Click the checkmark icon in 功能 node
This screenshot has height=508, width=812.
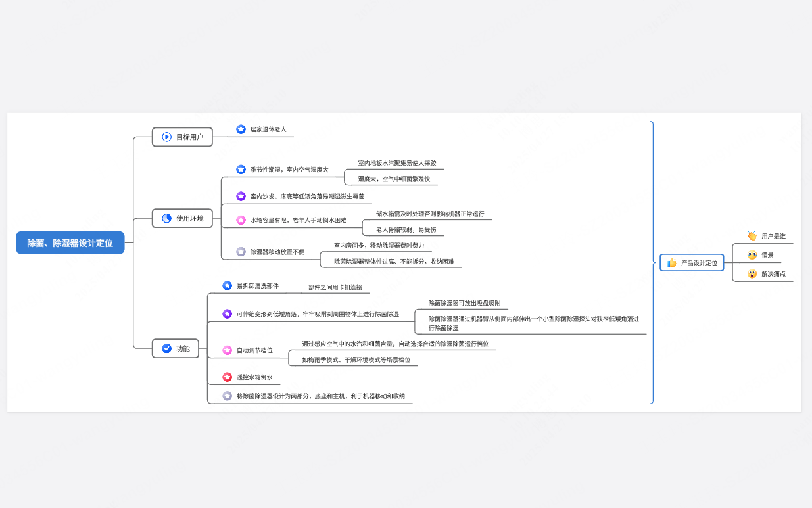pos(167,348)
